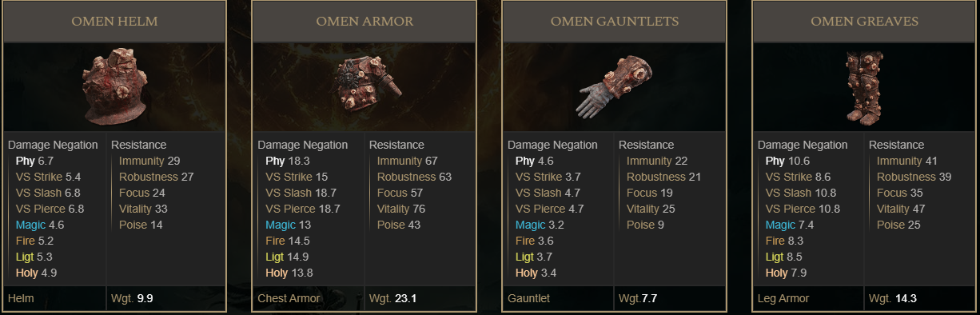Click the Leg Armor type label
Screen dimensions: 980x315
coord(783,298)
